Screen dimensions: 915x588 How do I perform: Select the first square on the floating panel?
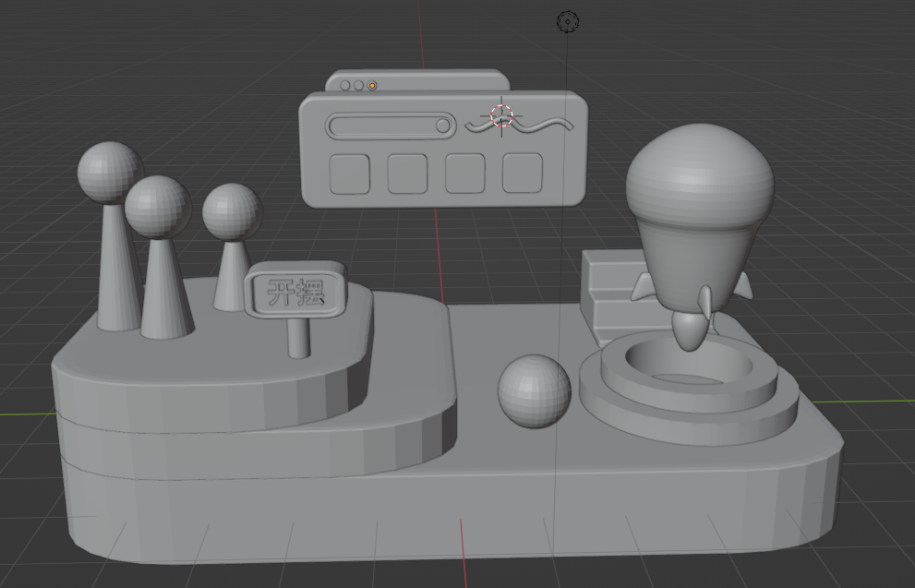pyautogui.click(x=350, y=174)
